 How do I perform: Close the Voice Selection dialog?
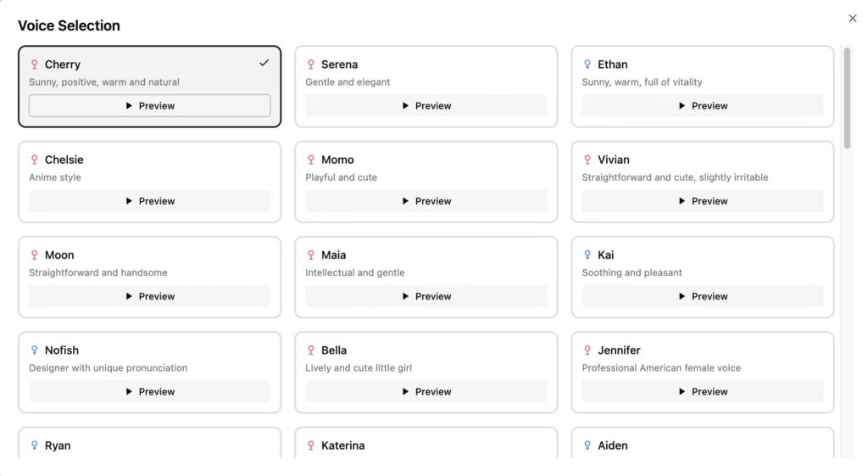[x=853, y=19]
